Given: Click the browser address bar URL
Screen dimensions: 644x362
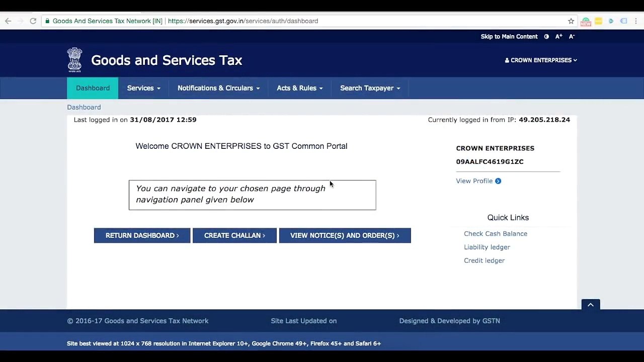Looking at the screenshot, I should (243, 21).
